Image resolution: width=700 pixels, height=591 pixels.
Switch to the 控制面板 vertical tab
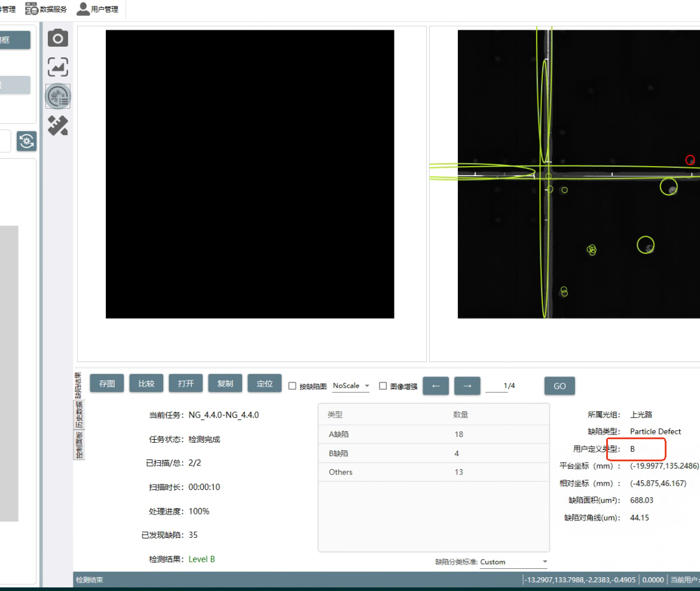[78, 445]
